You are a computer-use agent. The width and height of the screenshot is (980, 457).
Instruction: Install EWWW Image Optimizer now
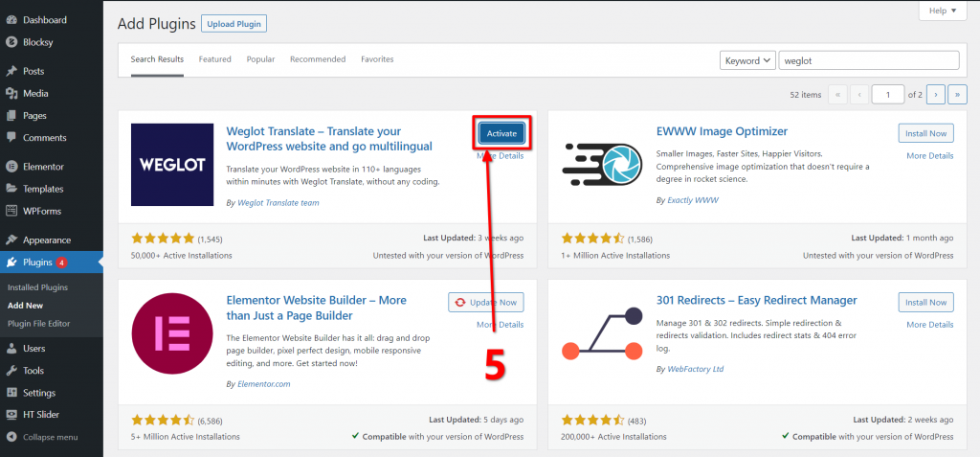(926, 133)
